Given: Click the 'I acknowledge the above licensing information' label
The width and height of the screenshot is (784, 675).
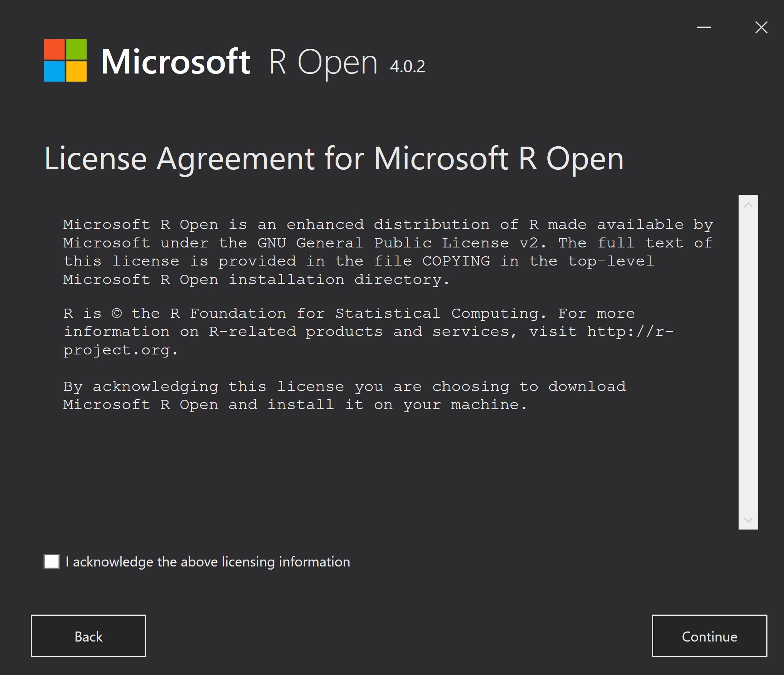Looking at the screenshot, I should point(208,562).
